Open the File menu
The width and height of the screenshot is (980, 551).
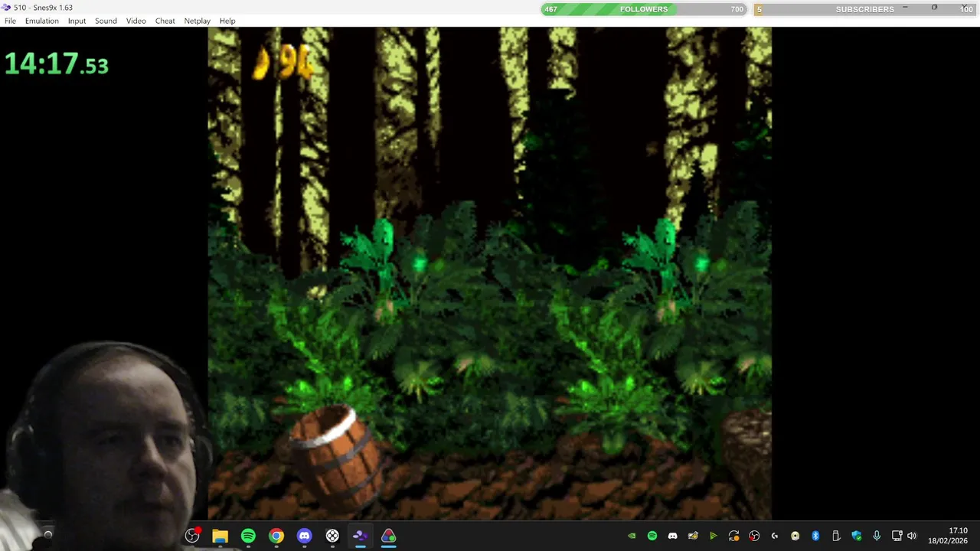point(10,21)
